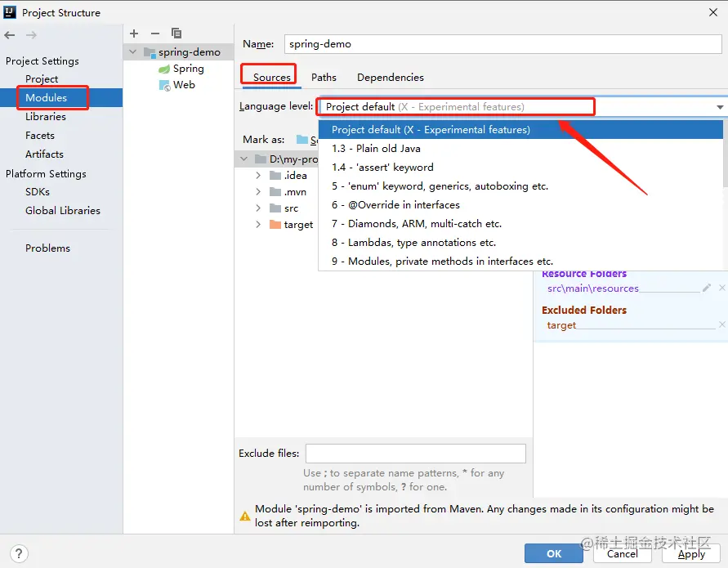Expand the src folder

[258, 208]
